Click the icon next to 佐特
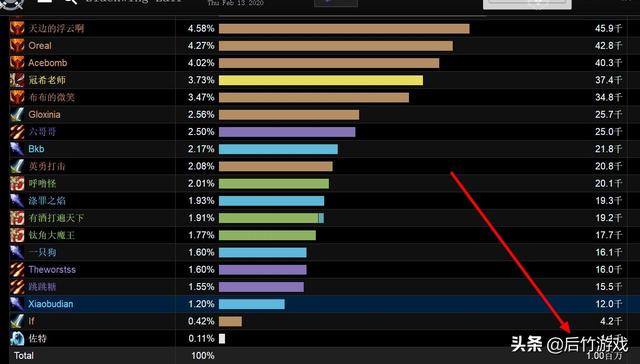The height and width of the screenshot is (364, 640). click(x=17, y=338)
